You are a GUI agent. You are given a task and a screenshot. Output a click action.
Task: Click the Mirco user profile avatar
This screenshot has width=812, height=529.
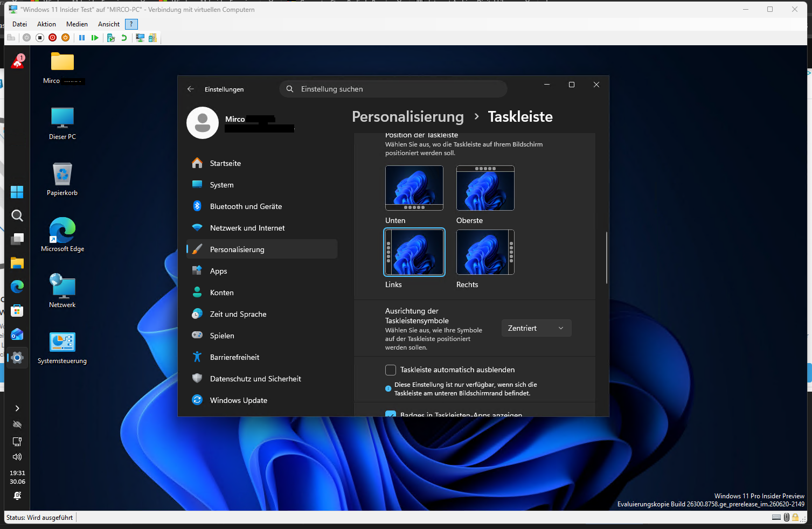[x=203, y=123]
